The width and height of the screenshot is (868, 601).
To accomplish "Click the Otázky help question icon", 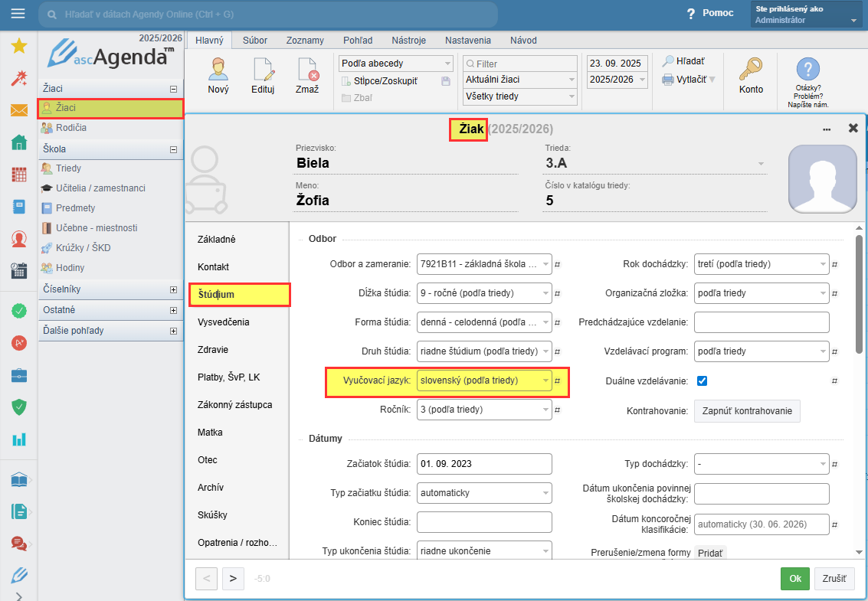I will coord(808,69).
